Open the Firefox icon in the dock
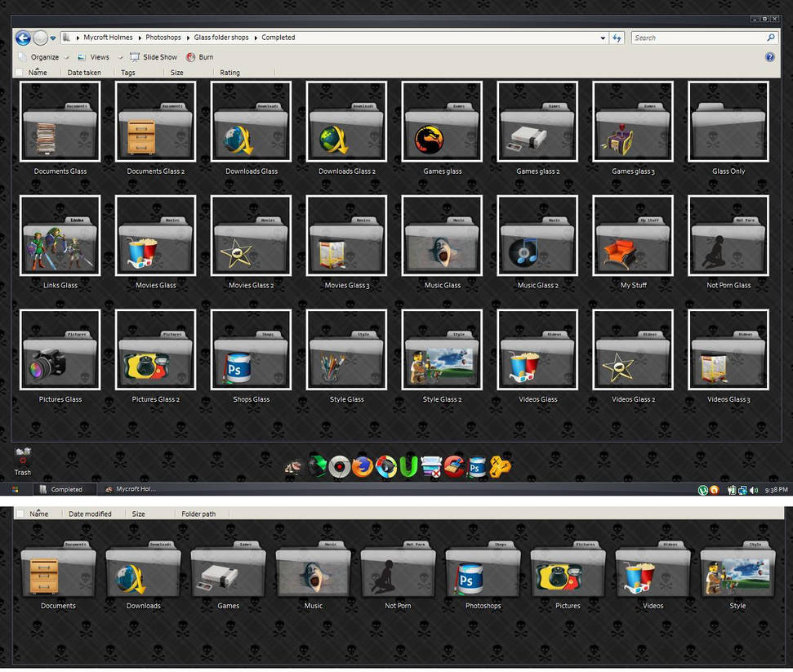 click(x=362, y=467)
